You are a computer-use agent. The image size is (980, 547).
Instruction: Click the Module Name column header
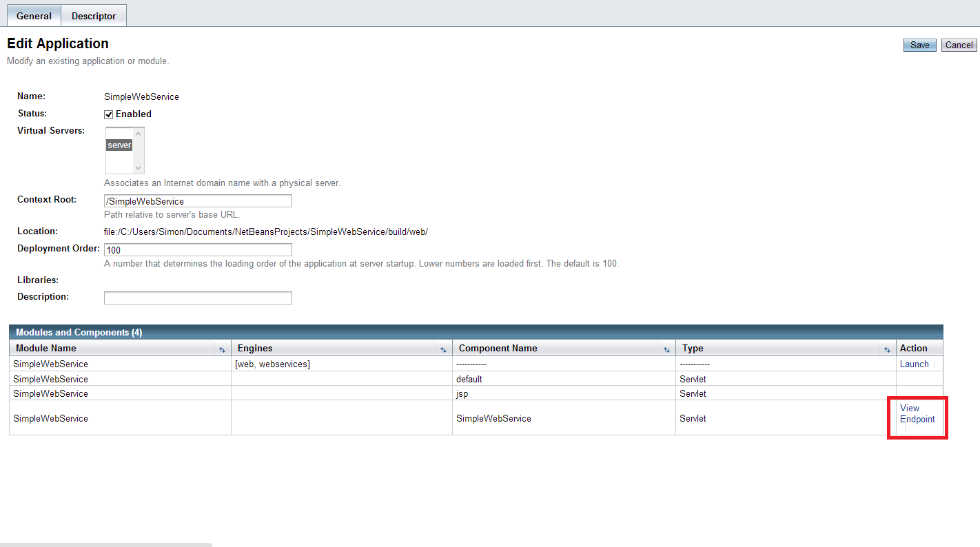pos(46,349)
